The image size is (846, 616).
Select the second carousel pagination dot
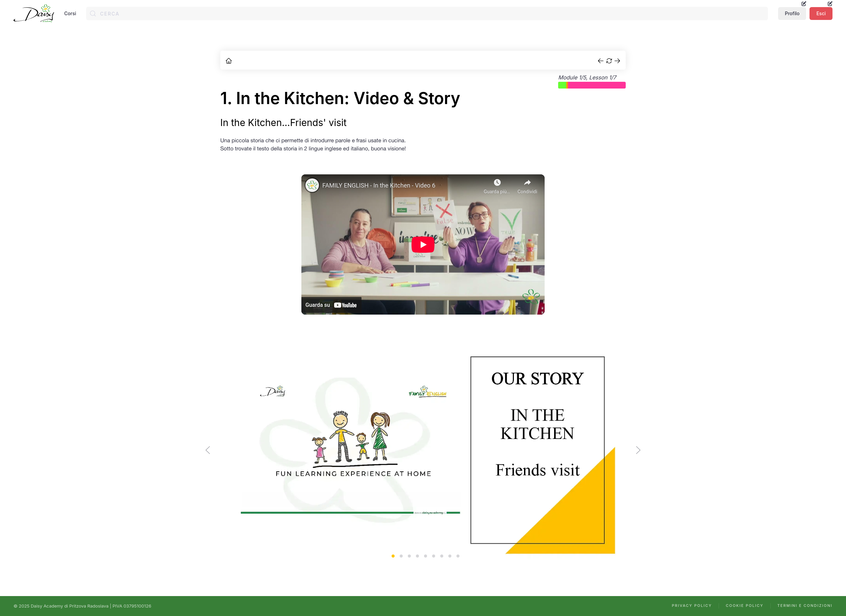click(x=401, y=556)
